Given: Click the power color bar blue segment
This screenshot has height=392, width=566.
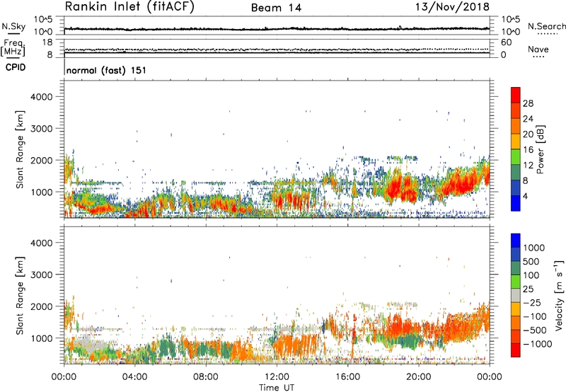Looking at the screenshot, I should tap(516, 203).
